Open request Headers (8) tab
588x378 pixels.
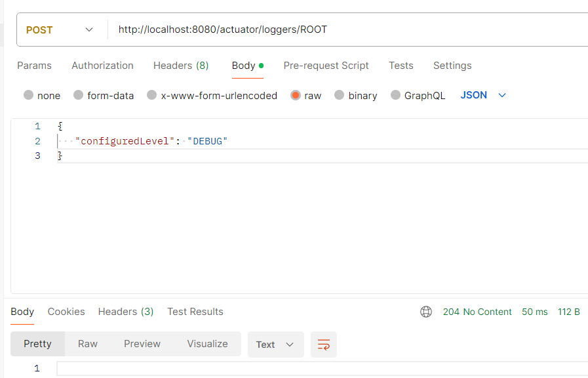click(181, 66)
